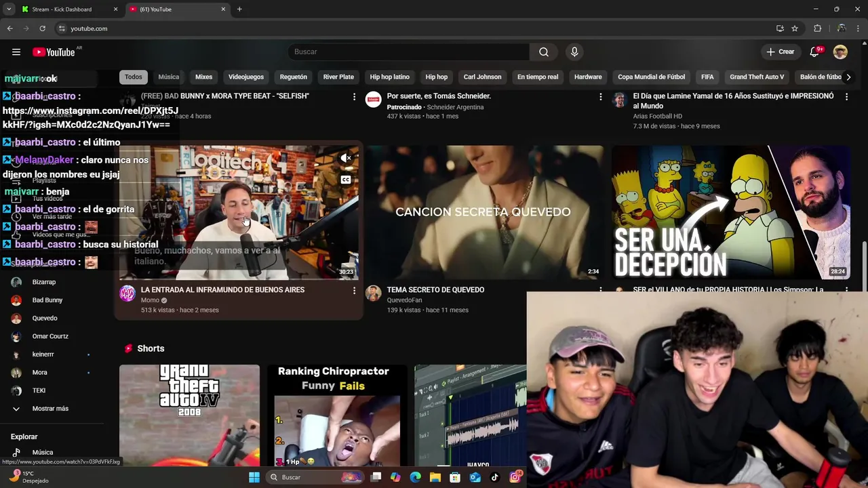
Task: Open TikTok from the taskbar
Action: coord(494,477)
